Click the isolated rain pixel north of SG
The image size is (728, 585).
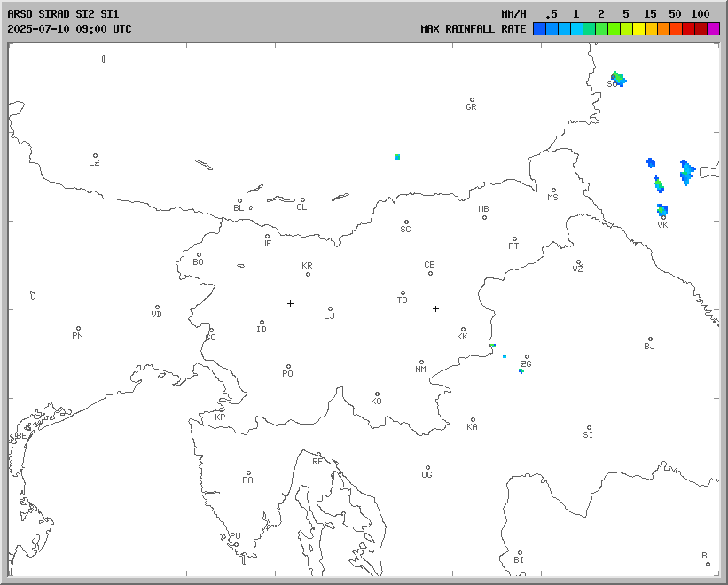point(397,157)
